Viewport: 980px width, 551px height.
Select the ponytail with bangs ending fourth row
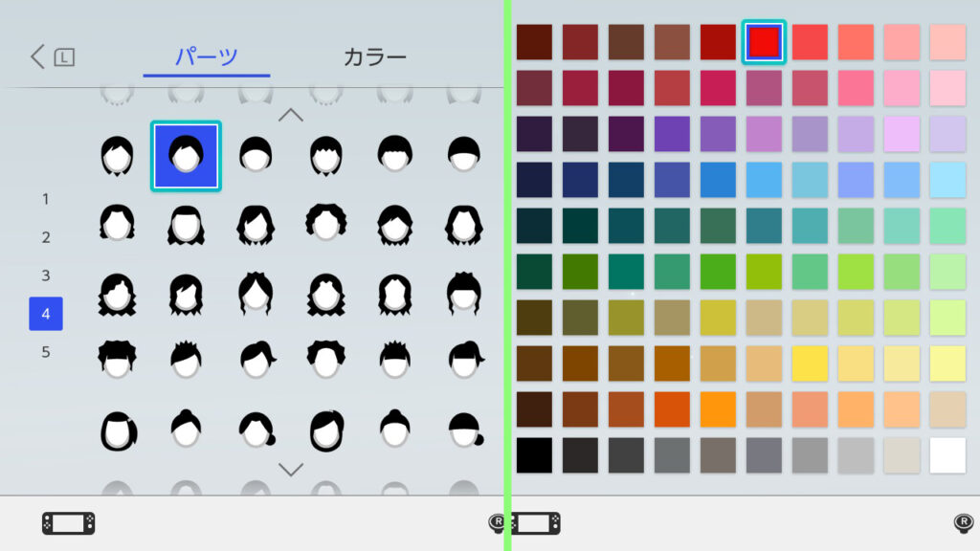[x=466, y=360]
